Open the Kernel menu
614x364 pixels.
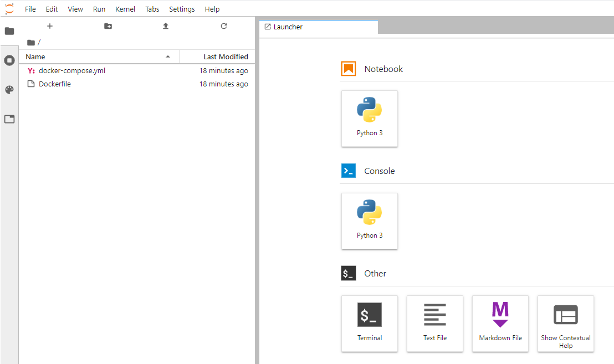(125, 9)
